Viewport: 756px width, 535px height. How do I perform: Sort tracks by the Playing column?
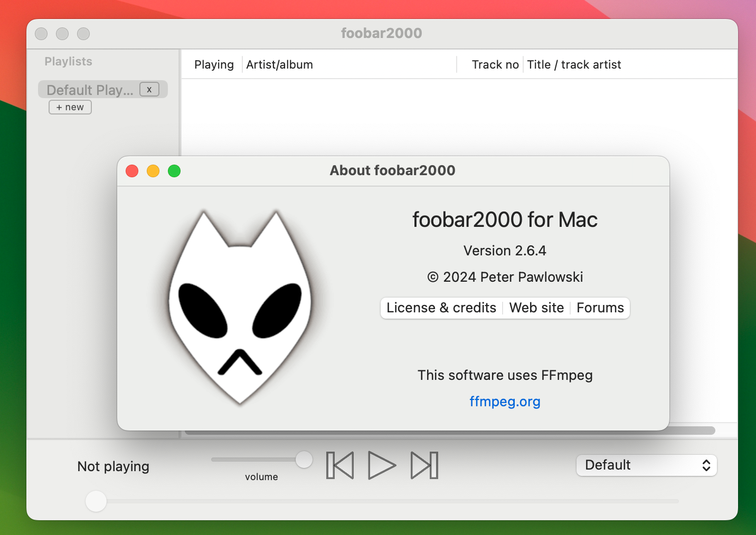point(214,64)
